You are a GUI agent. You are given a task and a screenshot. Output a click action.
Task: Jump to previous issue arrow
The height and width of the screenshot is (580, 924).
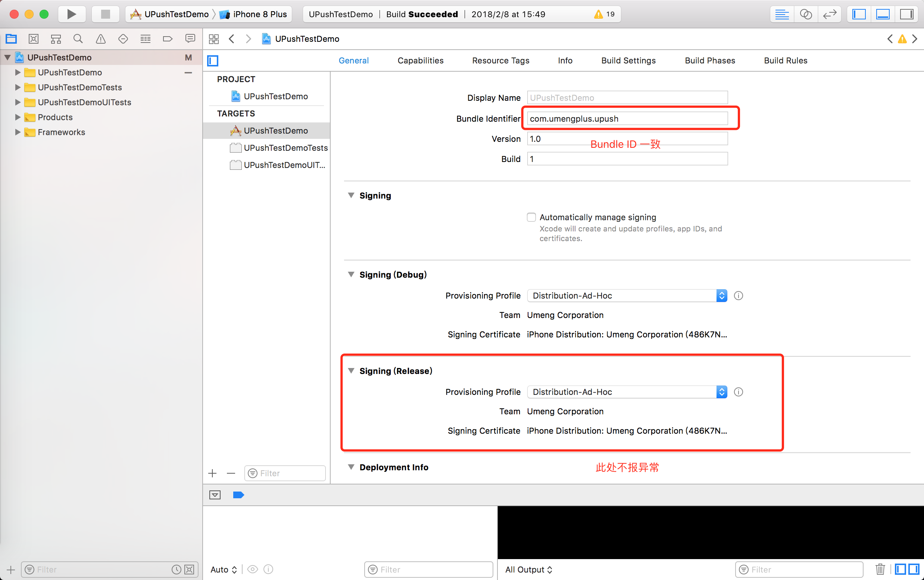(890, 39)
